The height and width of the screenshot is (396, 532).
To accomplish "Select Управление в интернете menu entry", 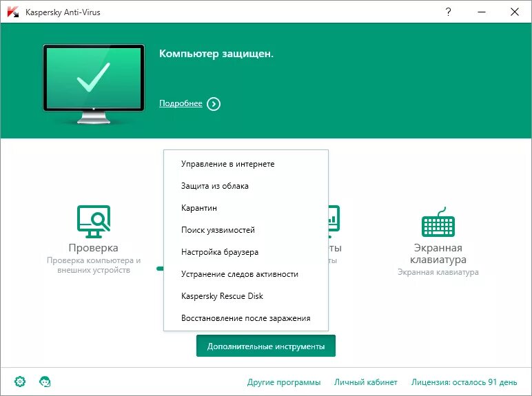I will (x=246, y=164).
